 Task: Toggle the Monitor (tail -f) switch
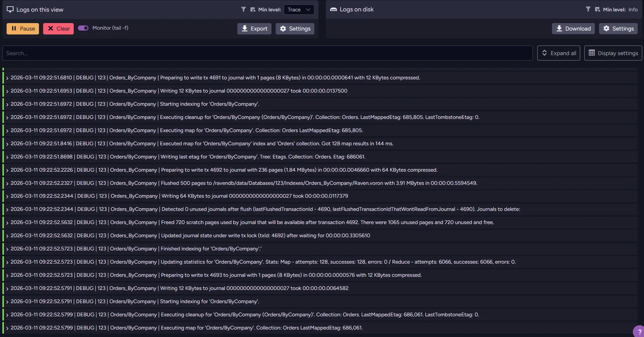pos(83,28)
